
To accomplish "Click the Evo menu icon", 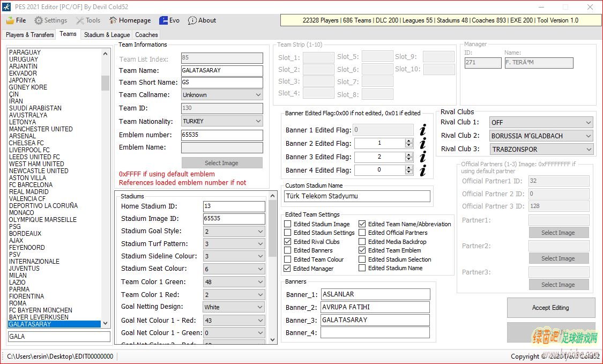I will coord(163,20).
